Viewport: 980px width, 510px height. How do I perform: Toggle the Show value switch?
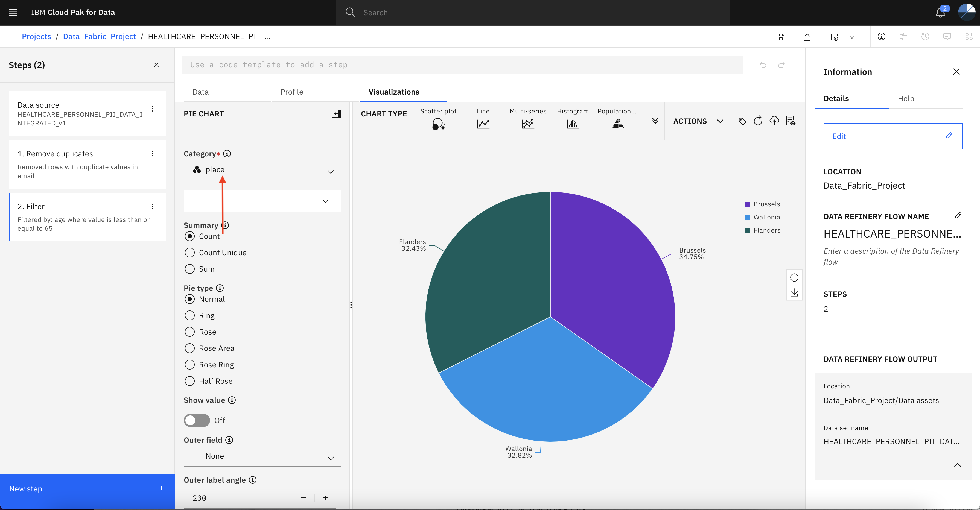197,420
